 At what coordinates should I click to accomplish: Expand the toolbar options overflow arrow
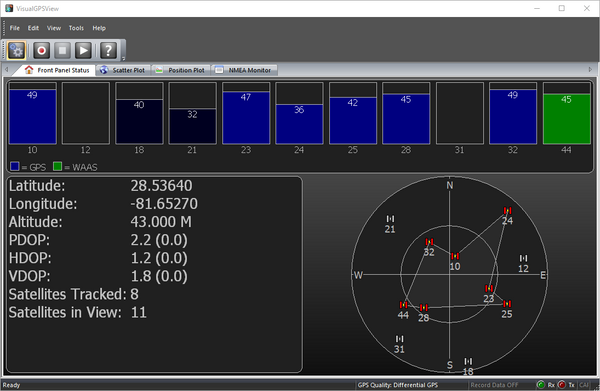tap(123, 58)
